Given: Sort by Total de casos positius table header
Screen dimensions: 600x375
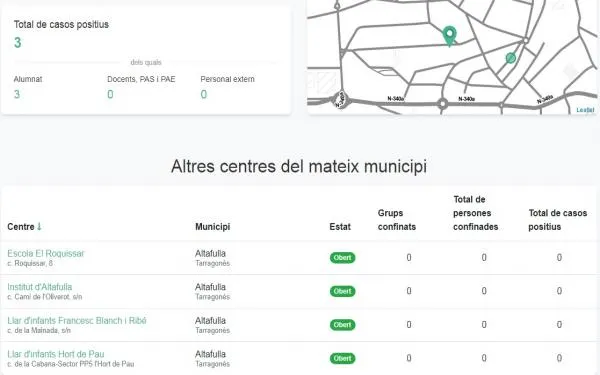Looking at the screenshot, I should point(558,220).
